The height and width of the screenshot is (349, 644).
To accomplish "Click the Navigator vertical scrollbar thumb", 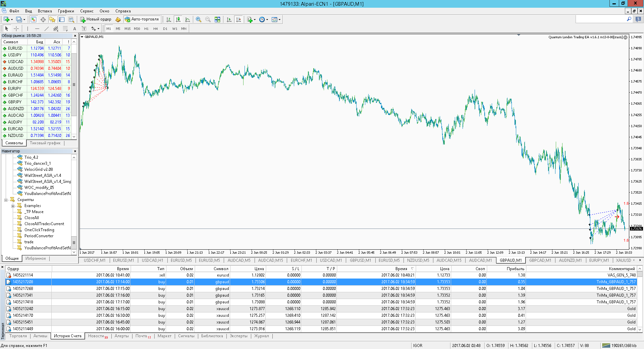I will click(x=74, y=242).
